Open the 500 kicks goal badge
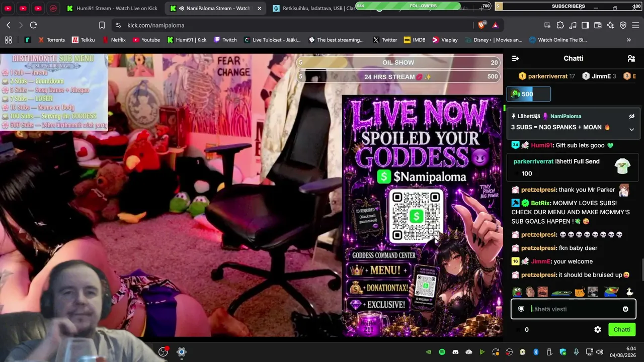 click(x=529, y=94)
